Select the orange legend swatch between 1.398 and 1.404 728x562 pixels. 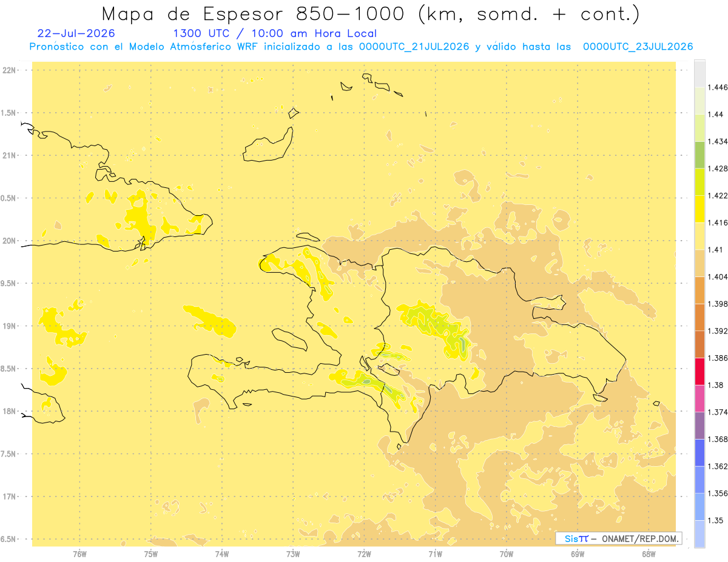(699, 290)
